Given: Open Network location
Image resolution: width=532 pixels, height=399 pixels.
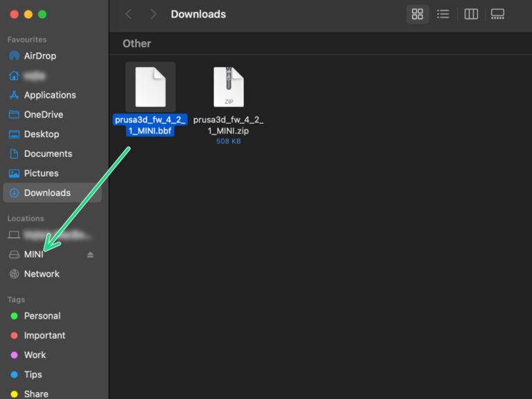Looking at the screenshot, I should pyautogui.click(x=42, y=274).
